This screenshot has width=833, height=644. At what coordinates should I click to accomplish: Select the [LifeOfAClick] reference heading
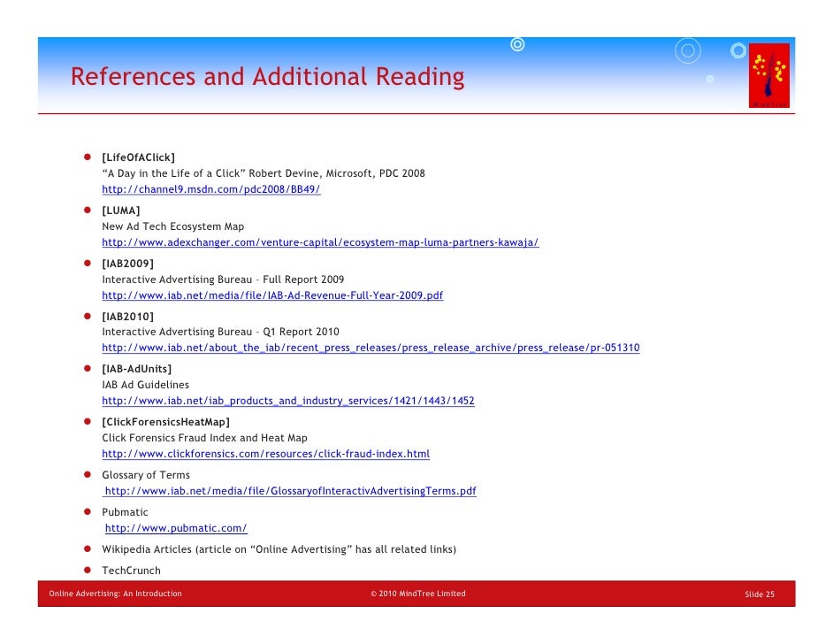click(138, 157)
